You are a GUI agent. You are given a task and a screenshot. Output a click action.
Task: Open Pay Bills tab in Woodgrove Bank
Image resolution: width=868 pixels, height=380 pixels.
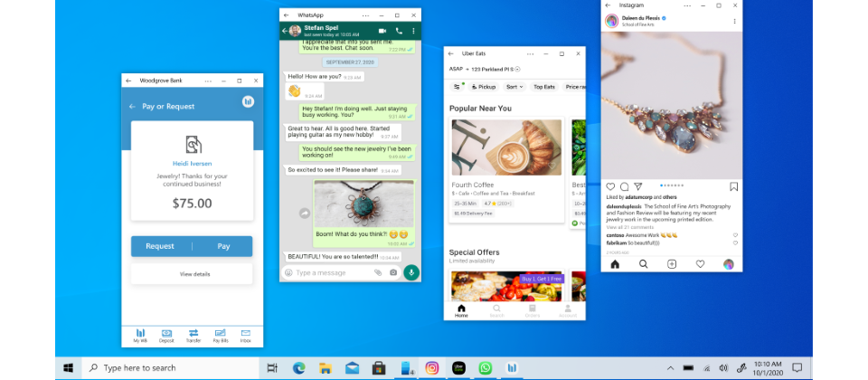click(x=221, y=336)
